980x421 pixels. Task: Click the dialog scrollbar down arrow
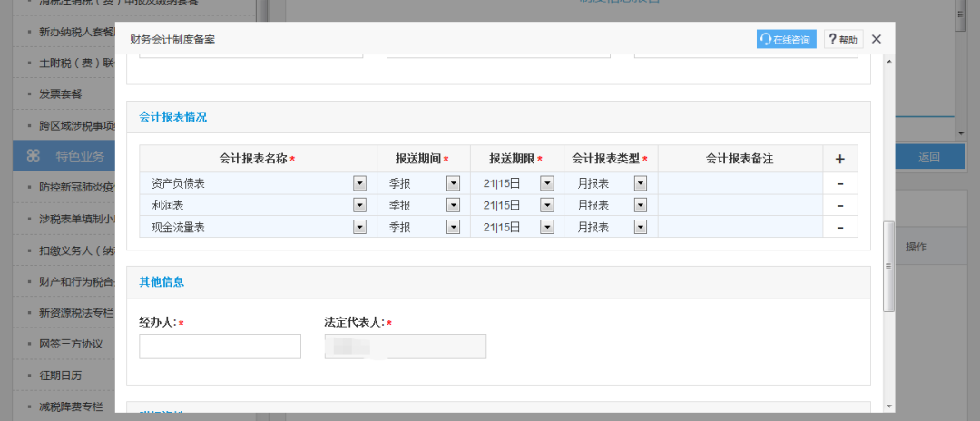click(888, 406)
